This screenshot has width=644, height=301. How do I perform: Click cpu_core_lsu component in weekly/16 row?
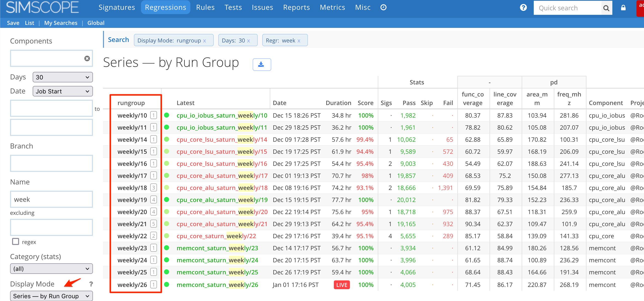coord(607,164)
